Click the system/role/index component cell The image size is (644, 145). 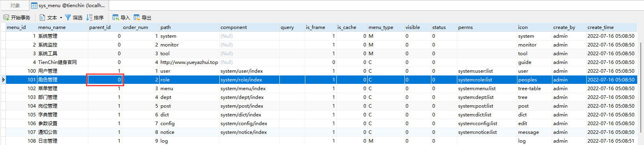click(250, 80)
